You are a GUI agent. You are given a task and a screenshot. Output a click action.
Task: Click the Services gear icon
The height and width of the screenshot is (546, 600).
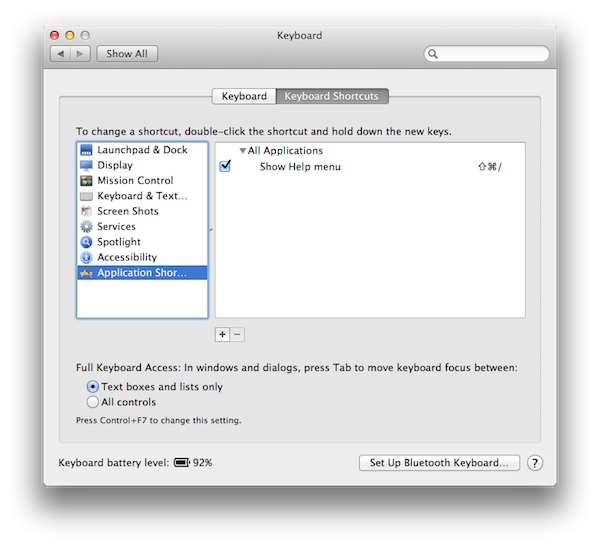pos(86,227)
